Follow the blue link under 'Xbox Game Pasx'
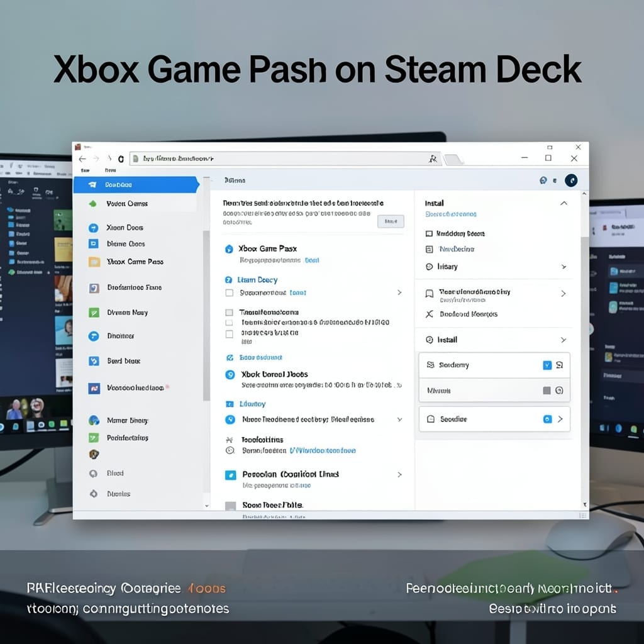This screenshot has width=644, height=644. coord(312,260)
